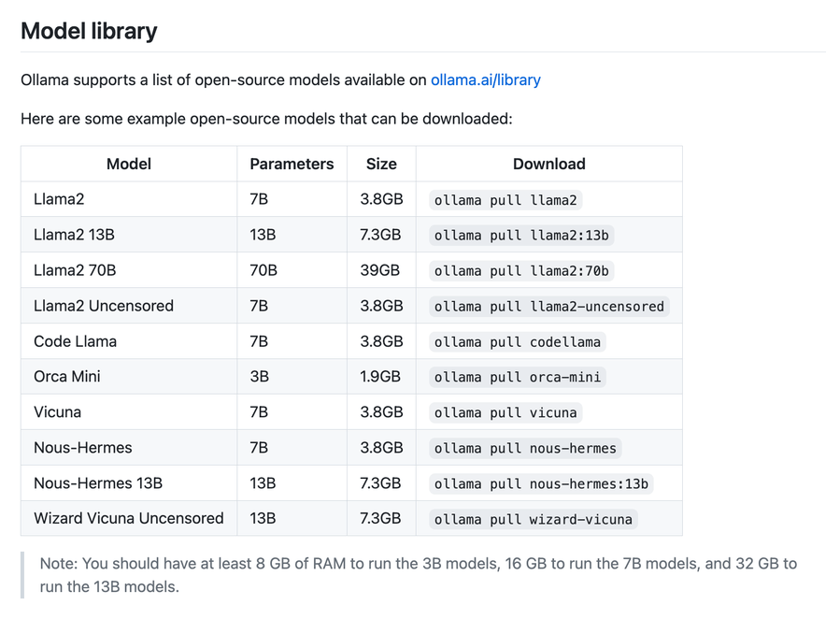Select the 'ollama pull orca-mini' command
The height and width of the screenshot is (619, 840).
point(518,377)
